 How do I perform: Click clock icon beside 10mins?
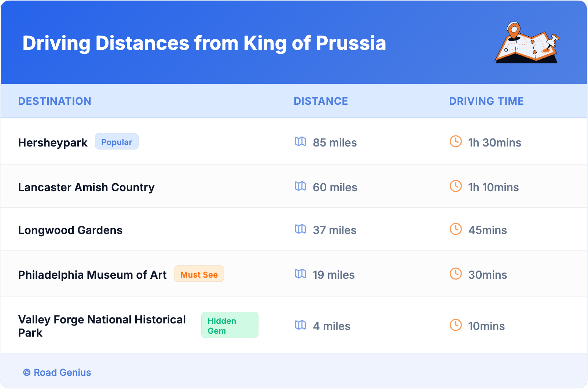coord(456,325)
